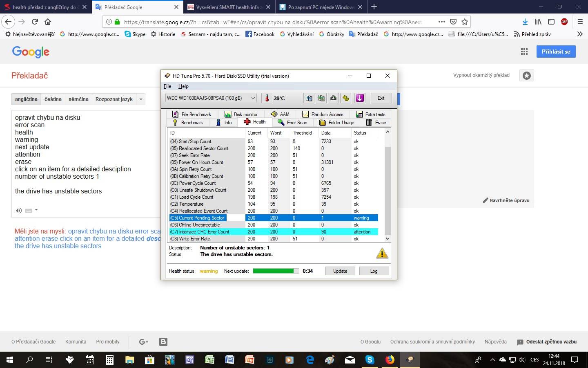The height and width of the screenshot is (368, 588).
Task: Expand keyboard input tools dropdown arrow
Action: (x=36, y=210)
